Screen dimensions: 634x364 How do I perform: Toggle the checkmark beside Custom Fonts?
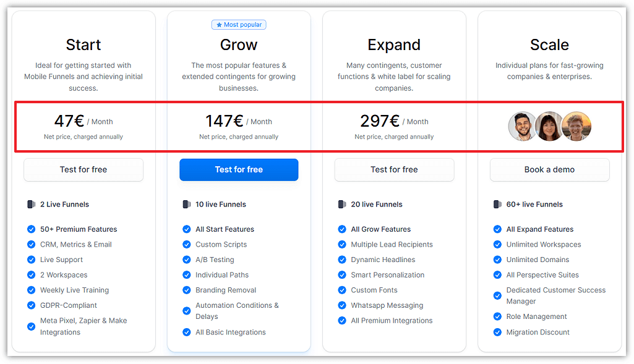342,289
